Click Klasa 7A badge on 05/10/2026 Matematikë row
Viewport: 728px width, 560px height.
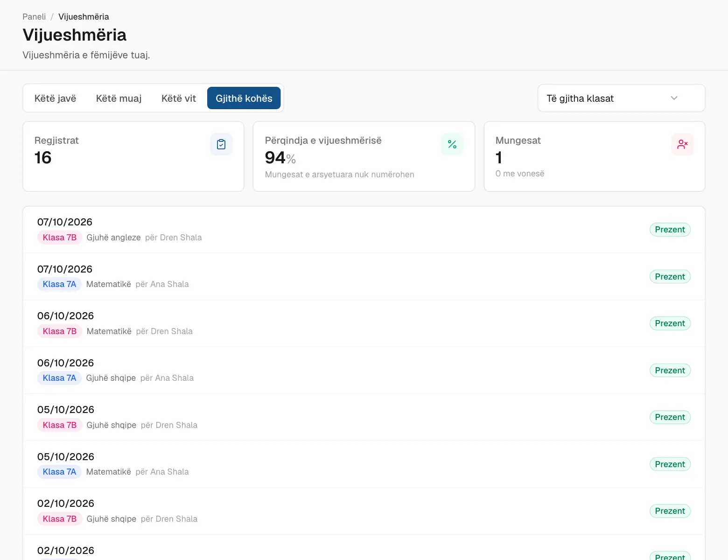click(x=59, y=472)
